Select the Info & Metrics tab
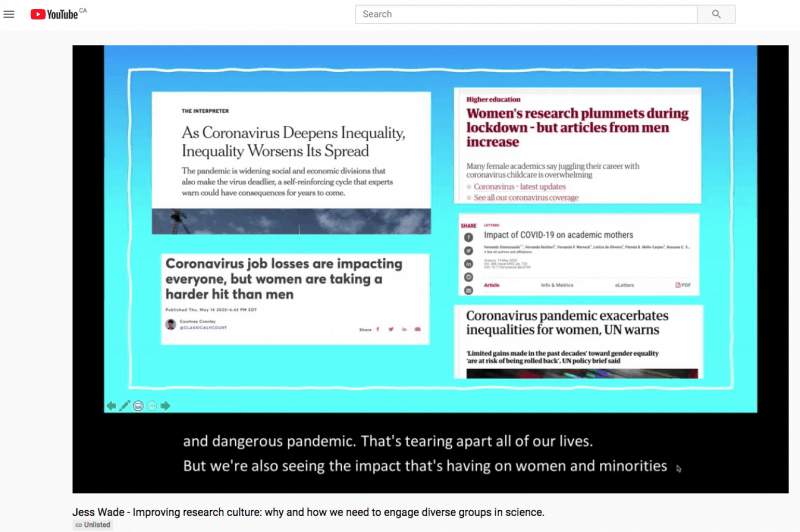This screenshot has height=532, width=800. [x=558, y=285]
